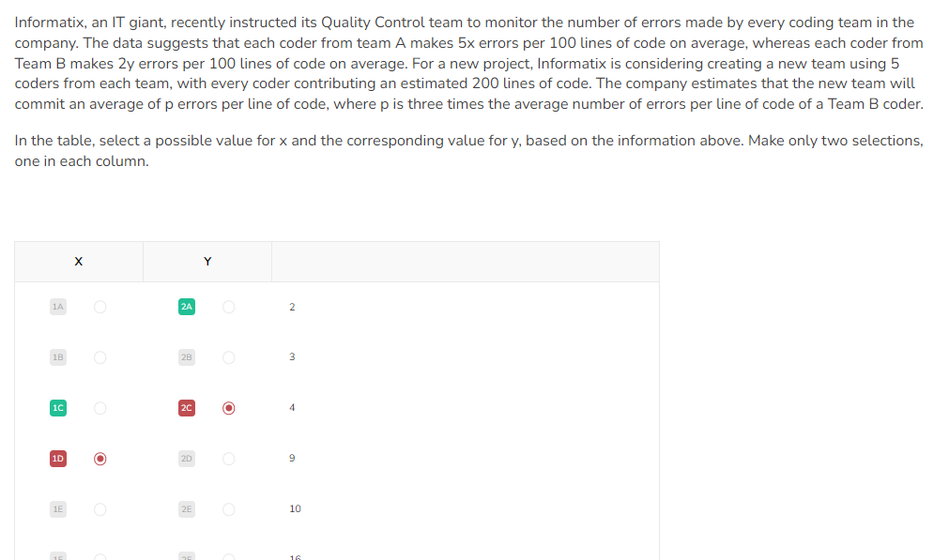Image resolution: width=949 pixels, height=560 pixels.
Task: Select Y radio button for value 2
Action: [229, 307]
